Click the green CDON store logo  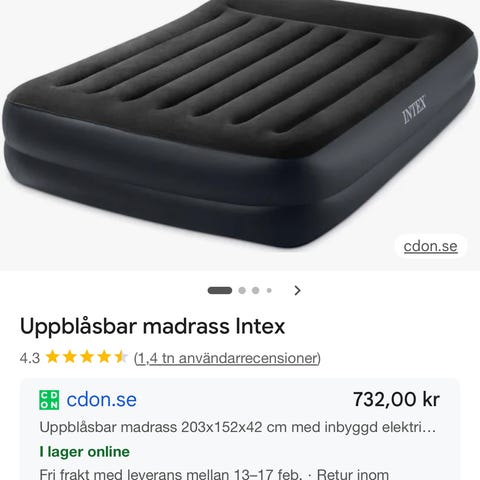tap(49, 400)
